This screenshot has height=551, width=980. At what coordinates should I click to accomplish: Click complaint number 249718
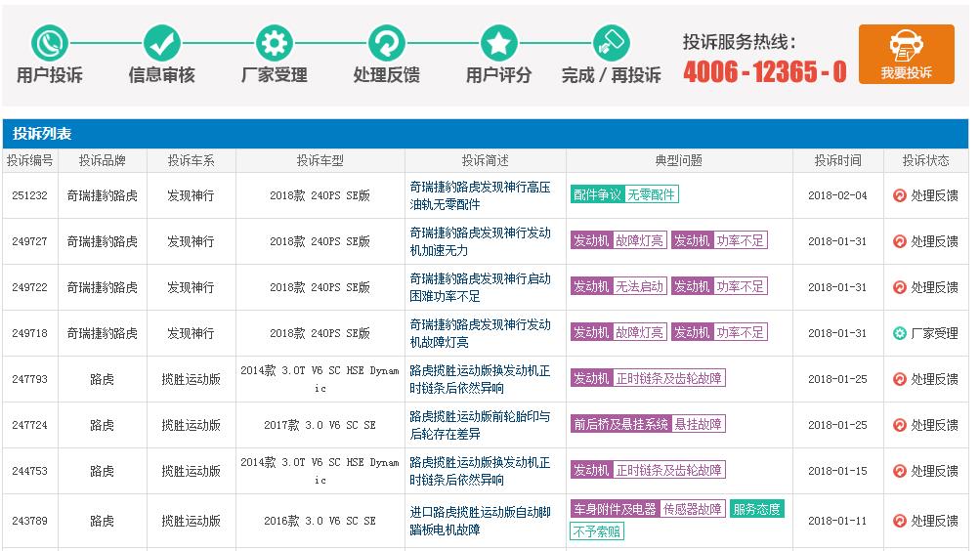(x=29, y=333)
